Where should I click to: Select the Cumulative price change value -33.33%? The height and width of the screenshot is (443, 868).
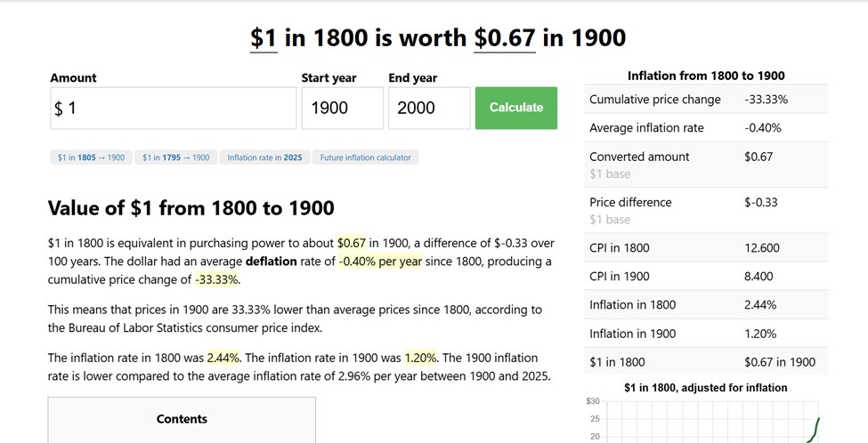pos(766,100)
